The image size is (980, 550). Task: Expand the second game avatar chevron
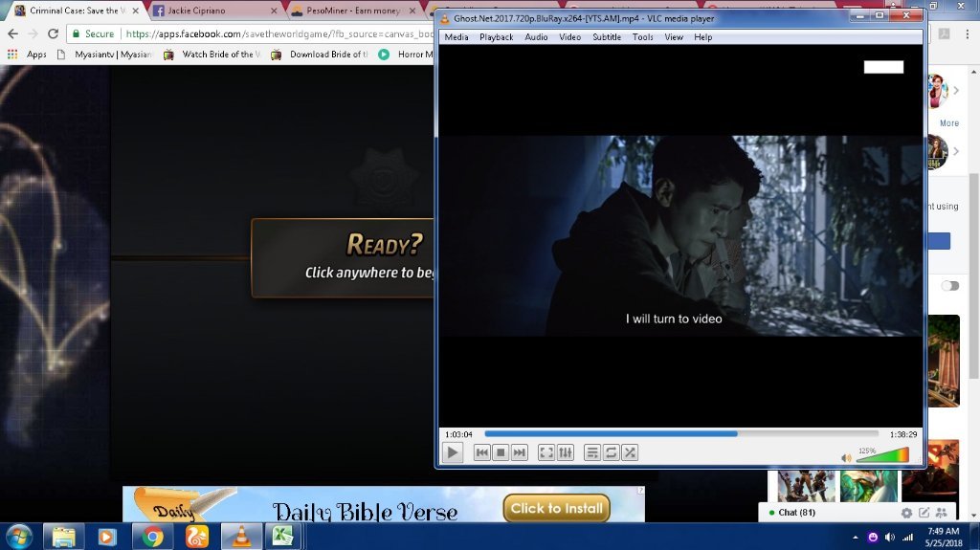coord(956,150)
